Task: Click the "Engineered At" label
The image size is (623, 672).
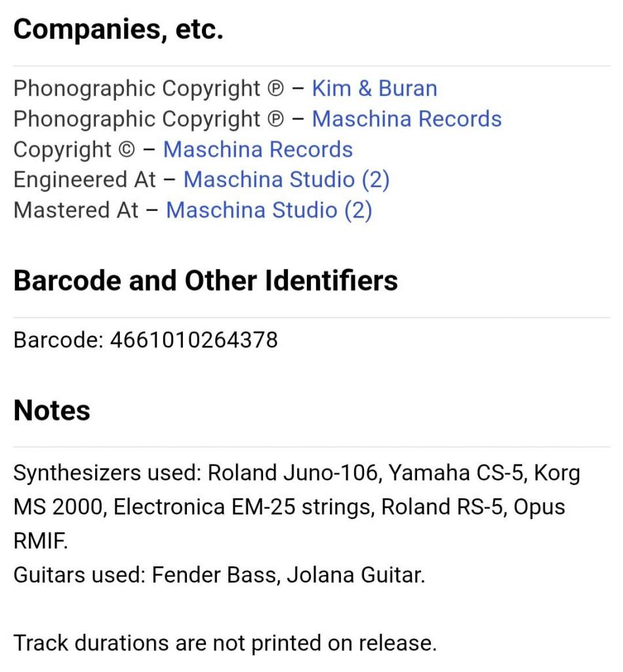Action: pyautogui.click(x=85, y=180)
